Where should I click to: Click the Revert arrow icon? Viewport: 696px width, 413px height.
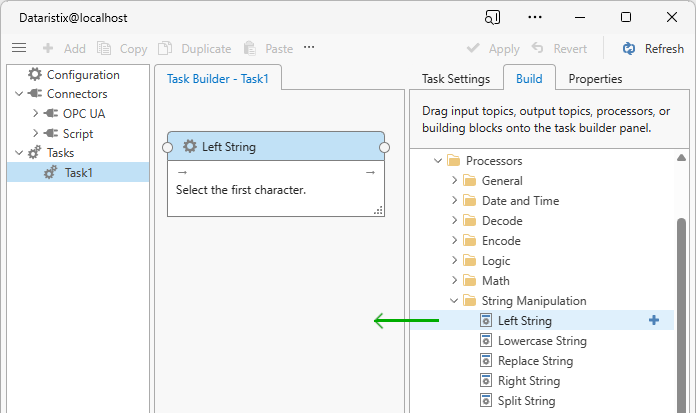click(538, 48)
